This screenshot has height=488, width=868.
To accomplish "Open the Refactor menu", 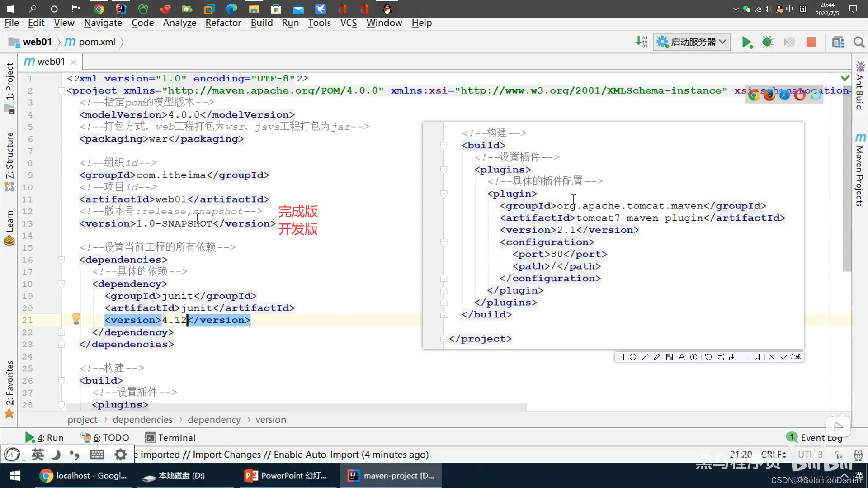I will (223, 23).
